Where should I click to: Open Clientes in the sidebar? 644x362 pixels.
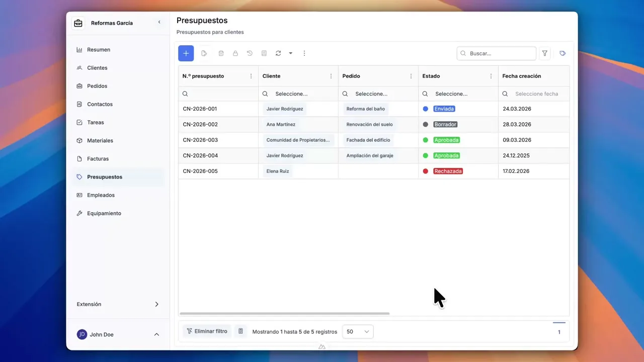97,68
